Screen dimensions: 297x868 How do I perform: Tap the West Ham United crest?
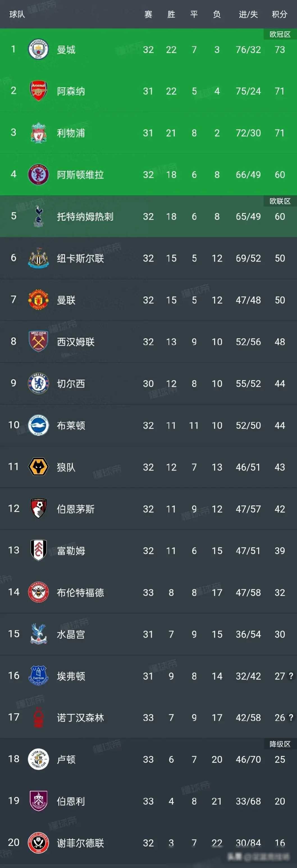pos(38,341)
